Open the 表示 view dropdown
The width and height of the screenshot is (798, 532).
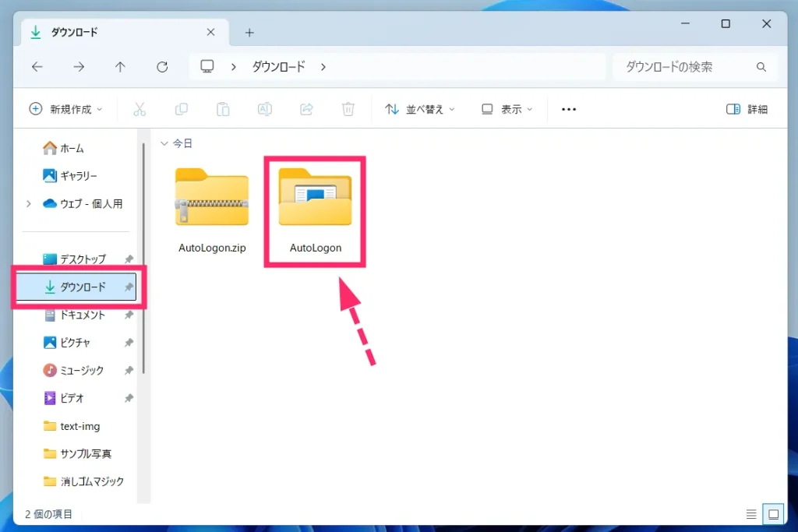coord(507,109)
